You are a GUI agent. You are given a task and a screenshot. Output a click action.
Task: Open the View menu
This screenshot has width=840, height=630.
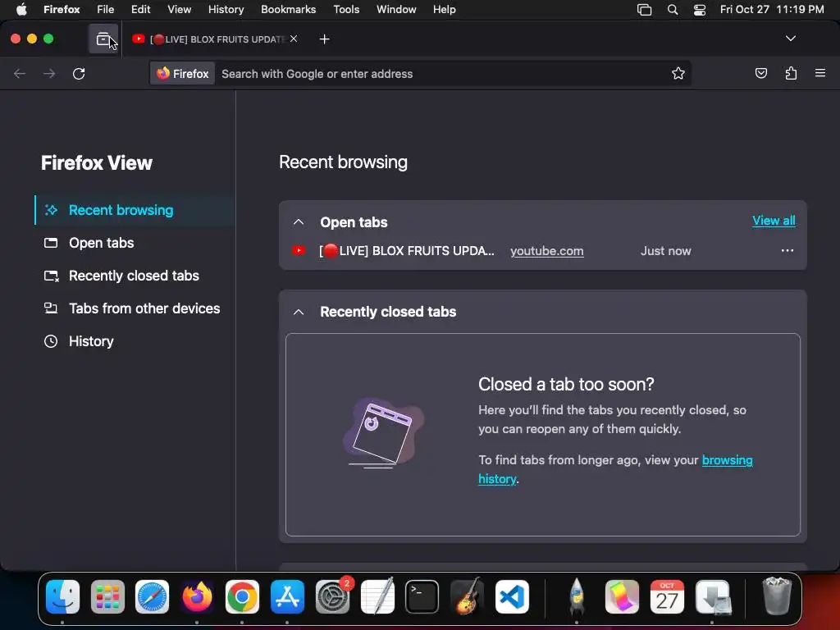(x=179, y=10)
